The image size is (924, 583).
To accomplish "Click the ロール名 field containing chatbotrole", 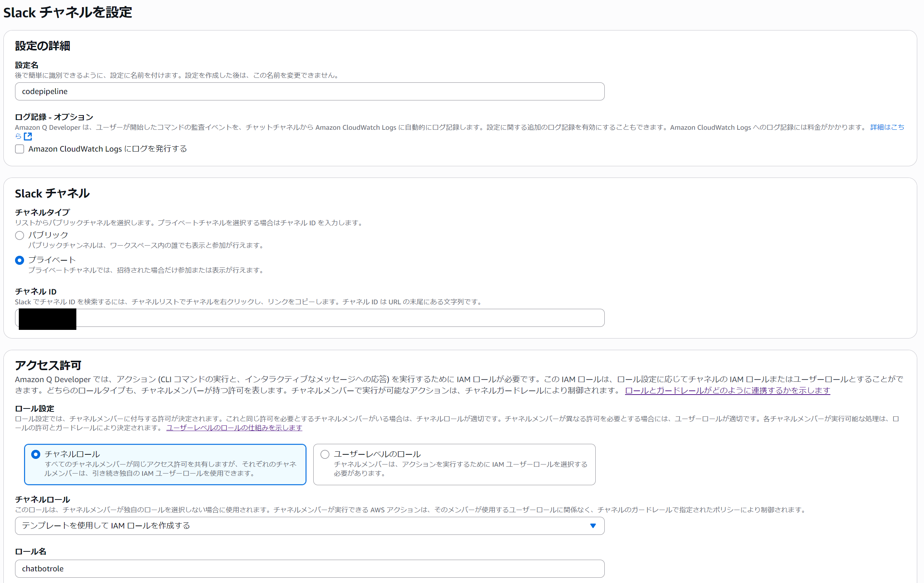I will tap(310, 569).
